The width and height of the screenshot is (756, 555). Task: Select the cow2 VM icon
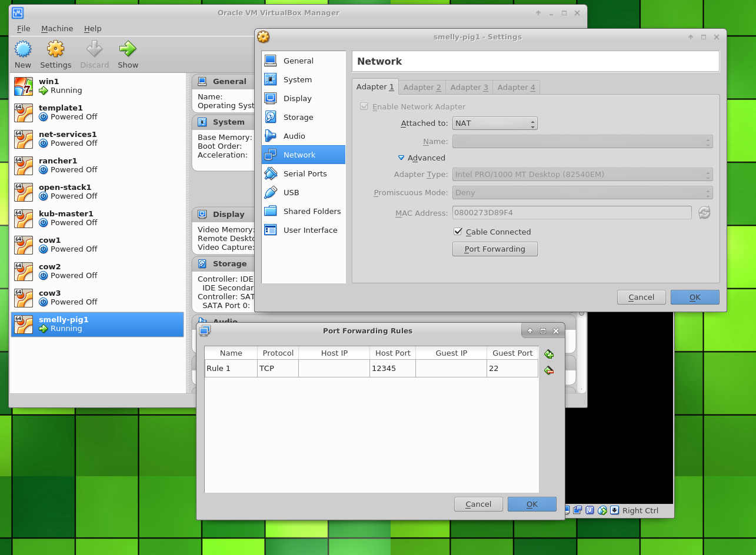point(24,271)
